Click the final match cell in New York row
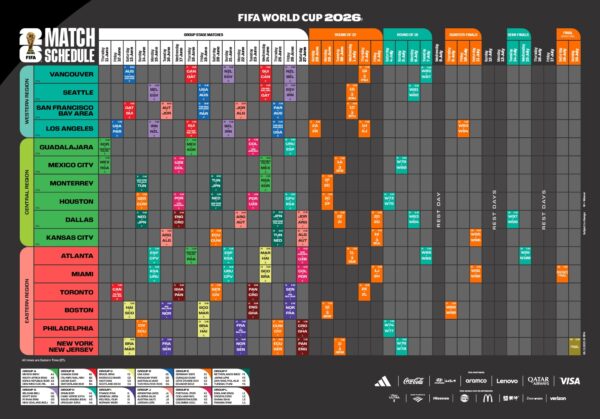Viewport: 600px width, 419px height. point(574,345)
